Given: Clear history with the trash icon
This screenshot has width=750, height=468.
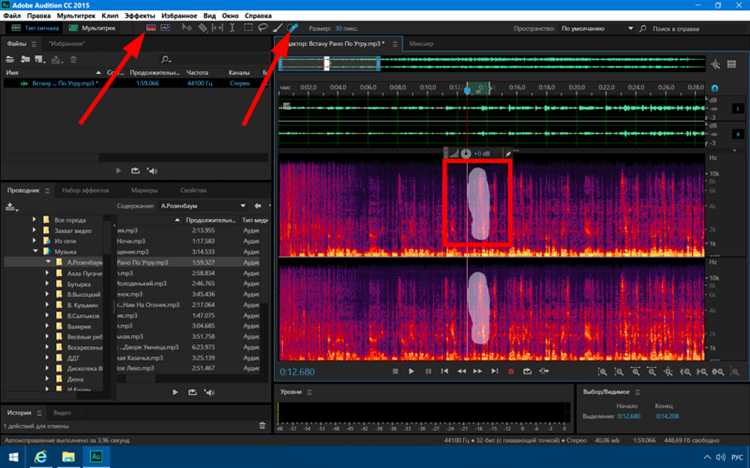Looking at the screenshot, I should pyautogui.click(x=262, y=425).
